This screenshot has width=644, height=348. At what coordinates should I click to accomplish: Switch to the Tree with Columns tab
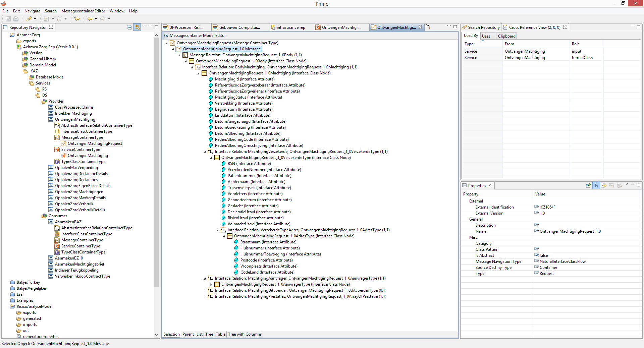245,334
